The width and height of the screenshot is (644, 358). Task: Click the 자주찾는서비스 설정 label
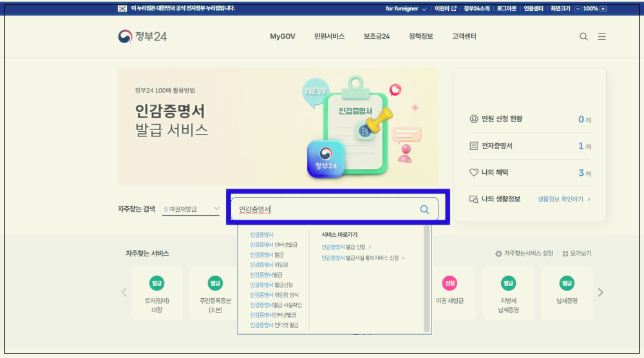(529, 254)
